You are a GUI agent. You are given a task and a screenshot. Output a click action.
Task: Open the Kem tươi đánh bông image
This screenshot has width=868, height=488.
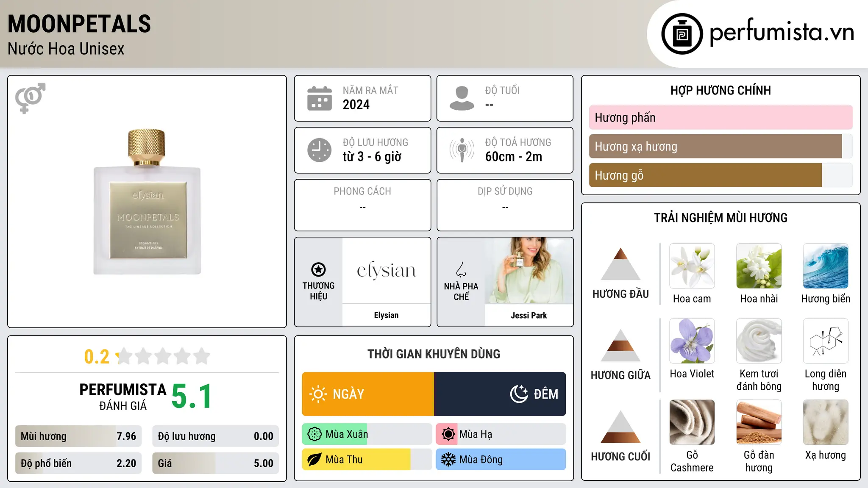pyautogui.click(x=759, y=341)
